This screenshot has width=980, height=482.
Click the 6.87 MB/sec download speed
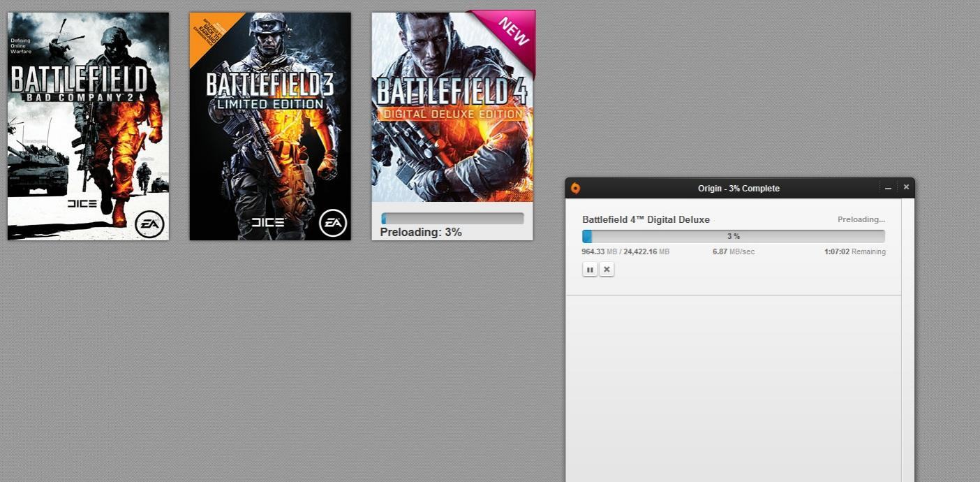[734, 251]
